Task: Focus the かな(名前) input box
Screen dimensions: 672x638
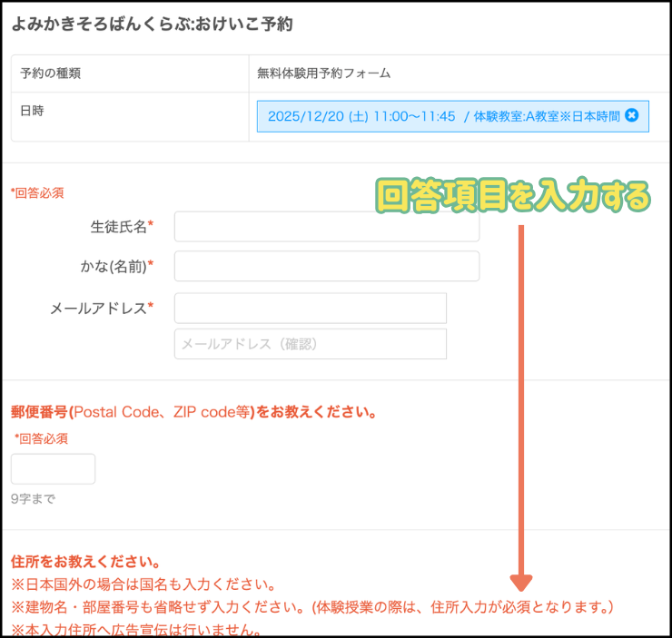Action: [x=326, y=267]
